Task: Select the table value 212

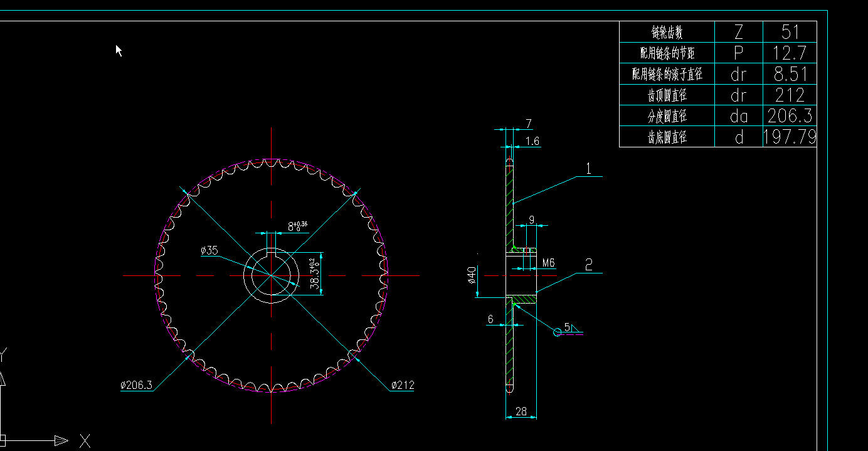Action: 790,95
